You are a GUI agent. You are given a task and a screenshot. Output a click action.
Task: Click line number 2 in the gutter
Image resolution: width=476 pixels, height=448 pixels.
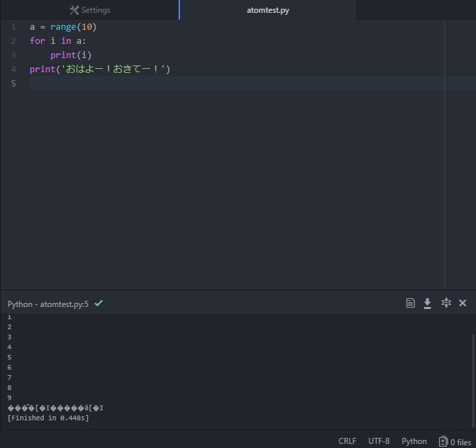13,41
